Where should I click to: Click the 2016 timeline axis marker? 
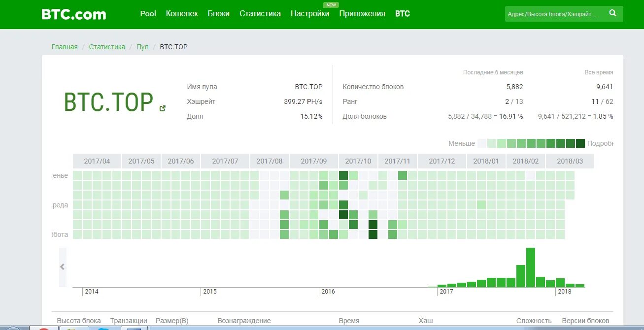(x=328, y=292)
